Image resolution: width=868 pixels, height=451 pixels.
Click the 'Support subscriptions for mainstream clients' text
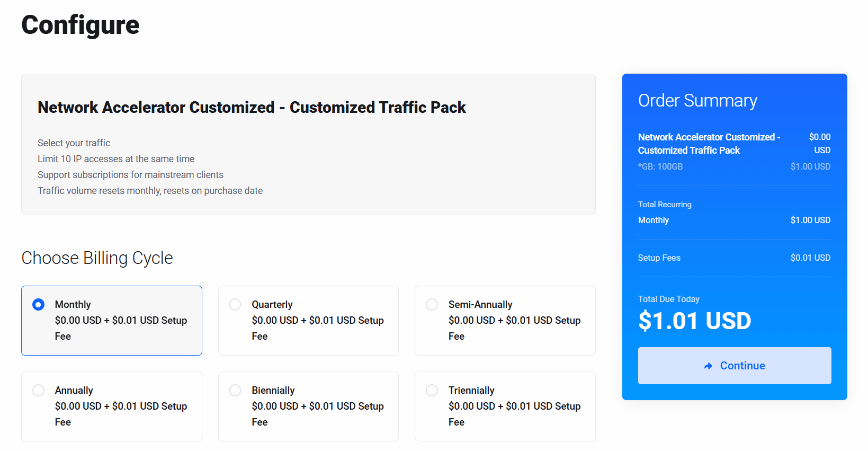(130, 175)
